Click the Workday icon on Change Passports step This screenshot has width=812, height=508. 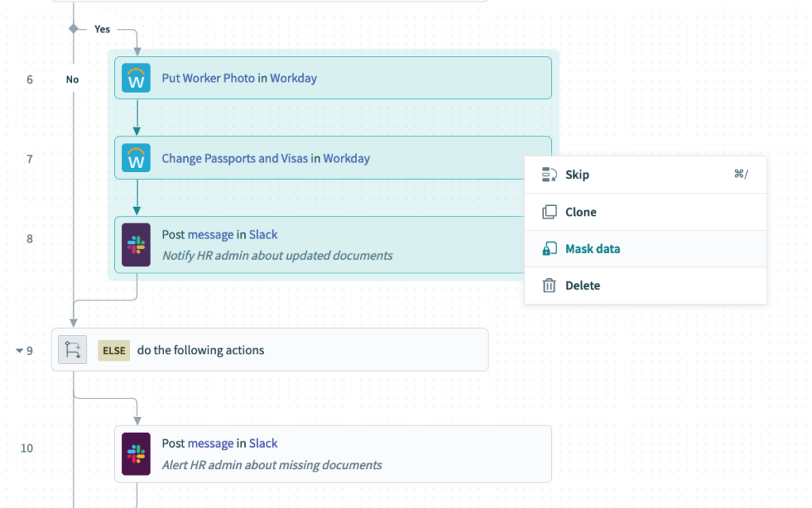(136, 158)
